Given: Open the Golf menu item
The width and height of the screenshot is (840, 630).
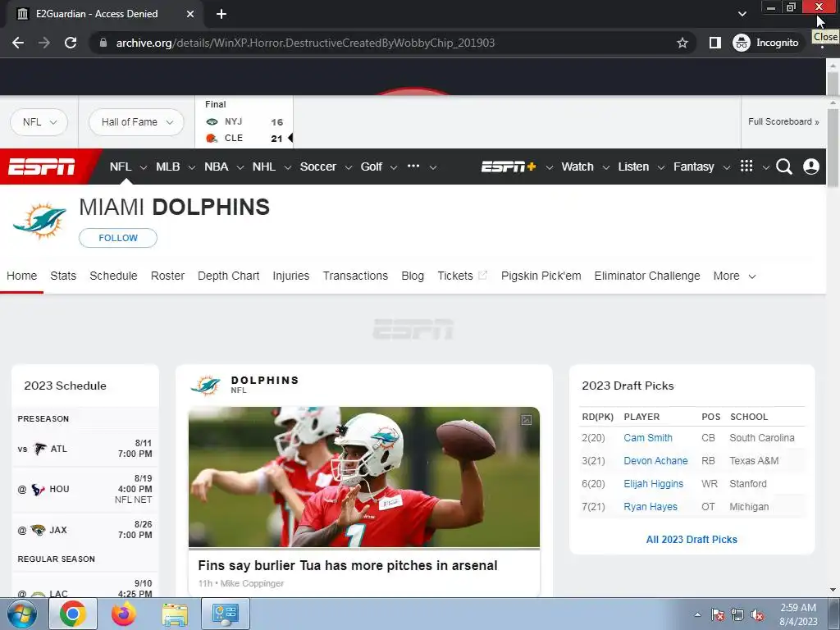Looking at the screenshot, I should (372, 167).
